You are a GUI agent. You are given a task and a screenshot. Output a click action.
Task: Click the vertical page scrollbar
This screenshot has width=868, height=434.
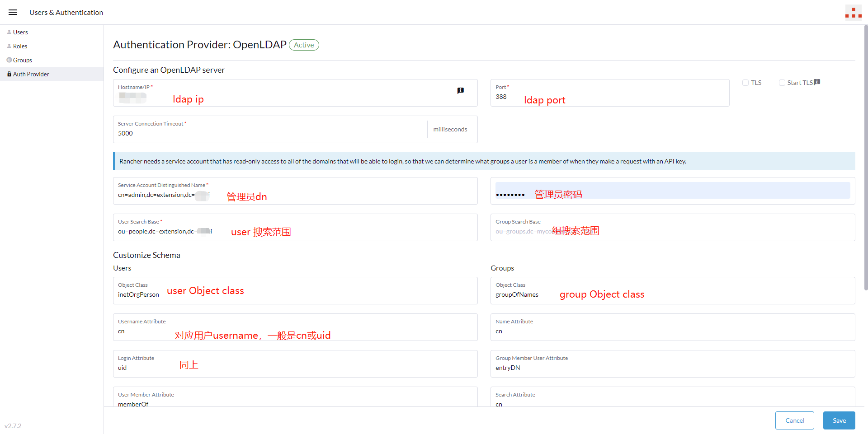tap(866, 158)
